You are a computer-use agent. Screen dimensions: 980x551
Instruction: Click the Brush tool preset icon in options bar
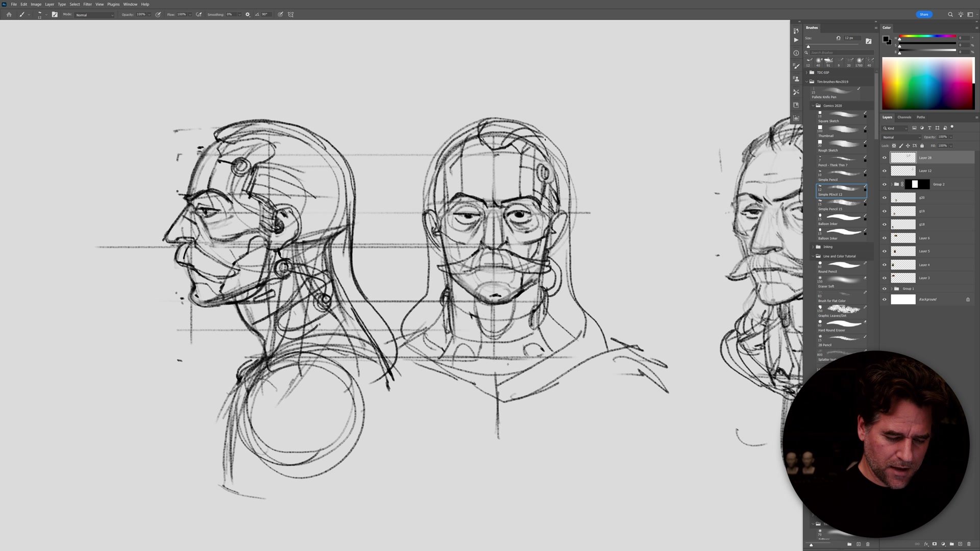[21, 14]
